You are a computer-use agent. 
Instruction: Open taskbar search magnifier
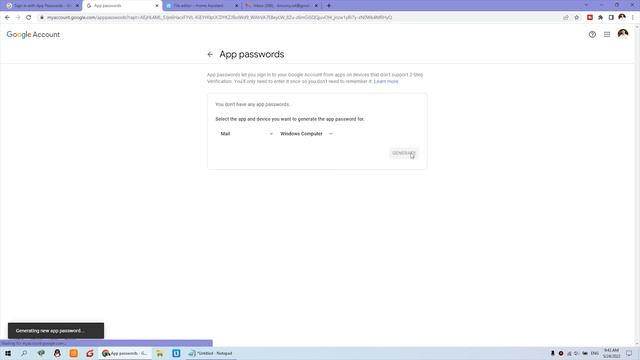coord(24,353)
